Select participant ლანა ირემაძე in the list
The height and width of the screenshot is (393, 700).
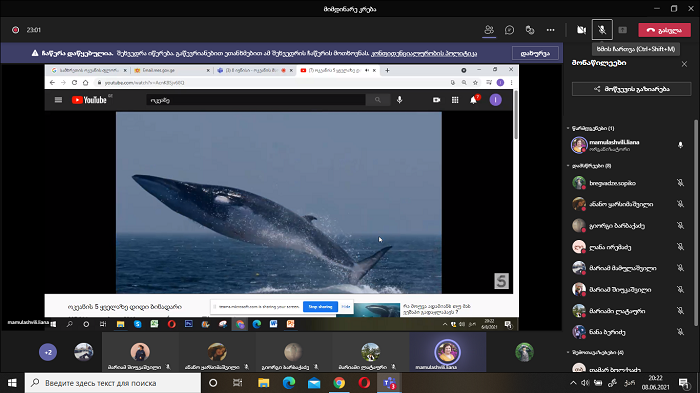click(629, 247)
